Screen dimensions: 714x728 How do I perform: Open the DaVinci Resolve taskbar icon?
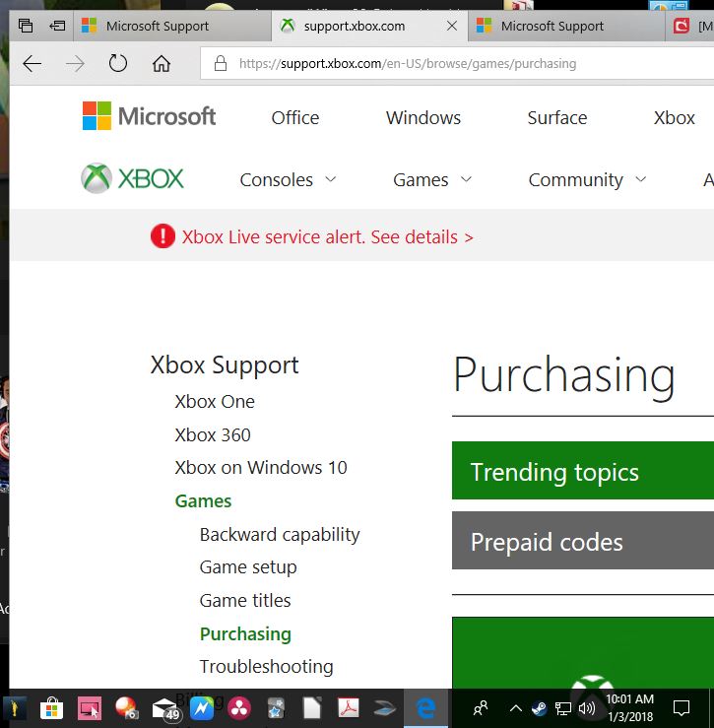(239, 708)
